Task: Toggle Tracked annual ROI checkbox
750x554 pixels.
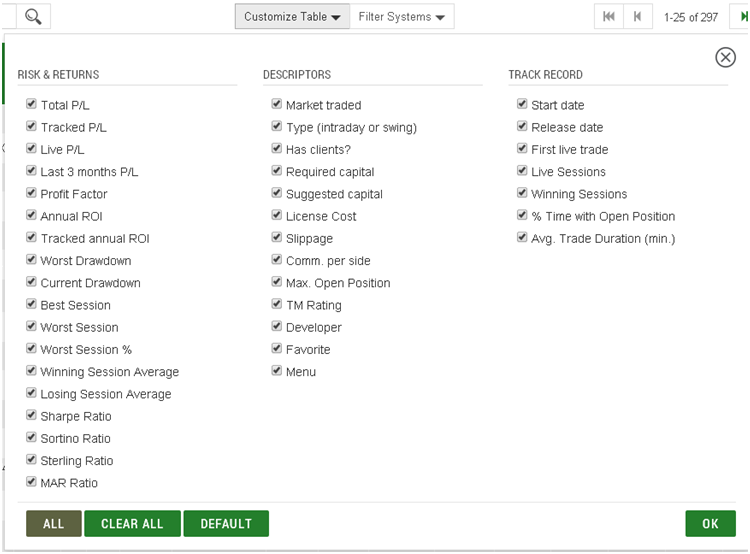Action: 31,237
